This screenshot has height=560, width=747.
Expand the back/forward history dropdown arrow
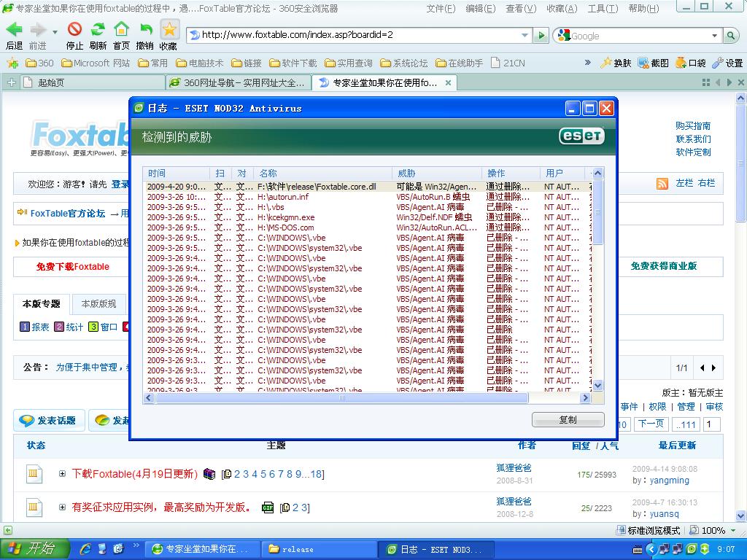55,32
